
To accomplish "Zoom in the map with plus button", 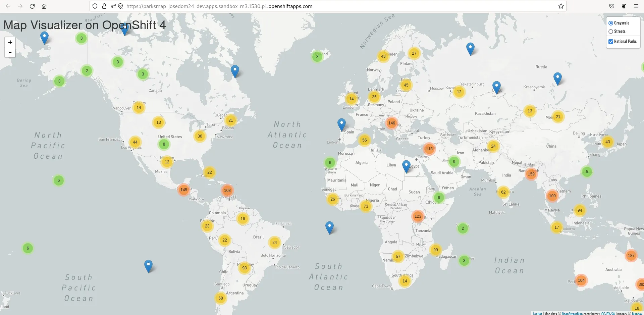I will (x=10, y=42).
